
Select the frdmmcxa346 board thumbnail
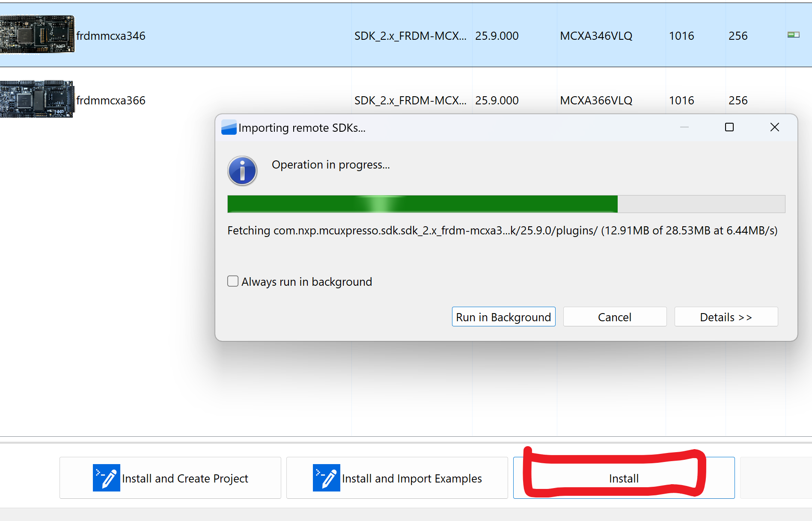point(37,35)
